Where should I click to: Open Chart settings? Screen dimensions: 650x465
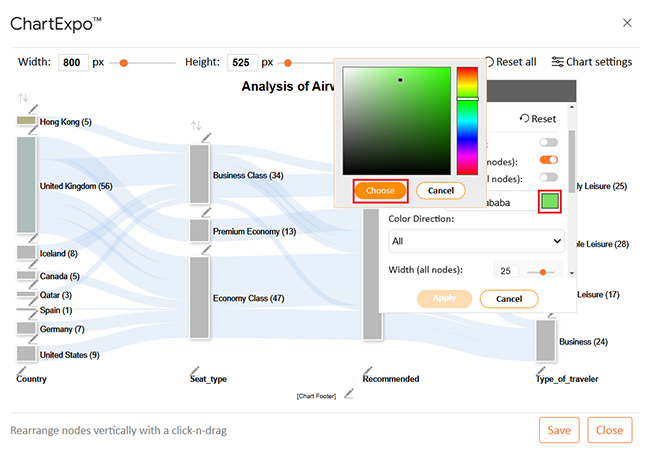592,62
